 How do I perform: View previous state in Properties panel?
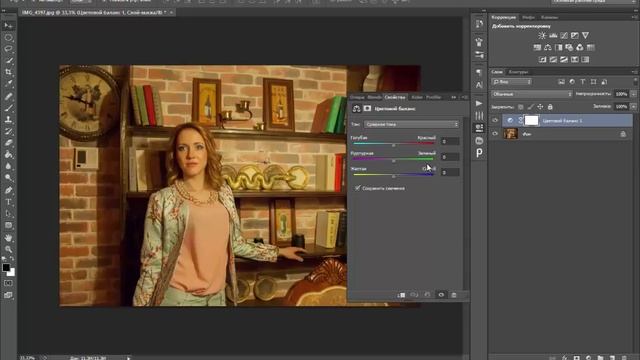tap(414, 295)
